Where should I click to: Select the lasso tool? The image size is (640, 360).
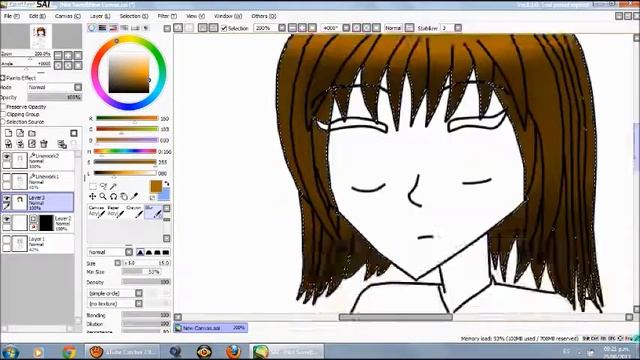(103, 187)
